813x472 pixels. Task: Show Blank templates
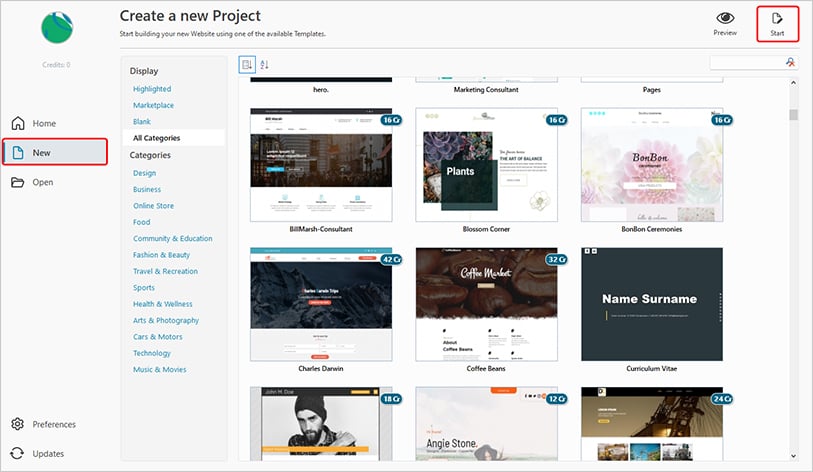[x=142, y=121]
